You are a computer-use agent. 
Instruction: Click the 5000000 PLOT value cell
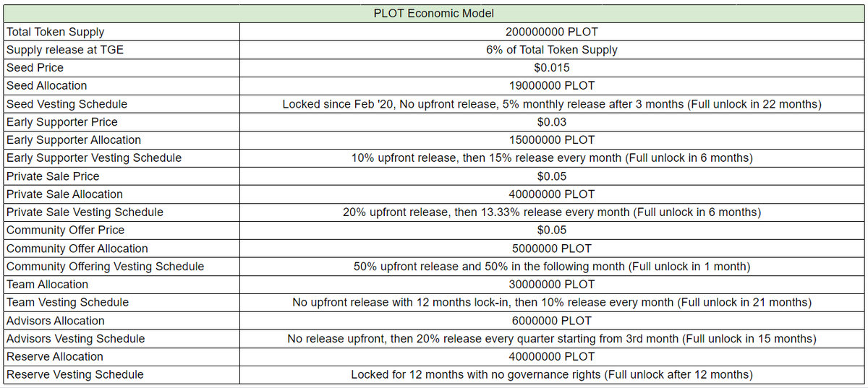point(551,249)
